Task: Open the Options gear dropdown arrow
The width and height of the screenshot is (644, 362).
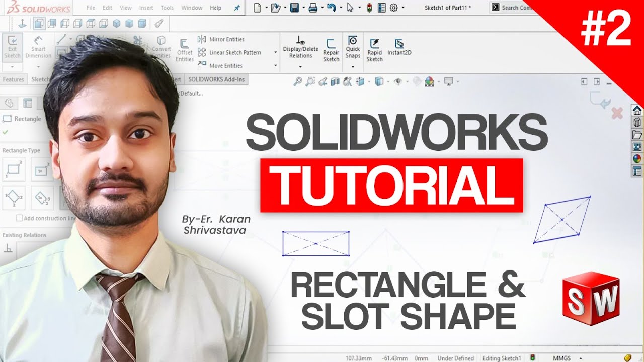Action: coord(403,8)
